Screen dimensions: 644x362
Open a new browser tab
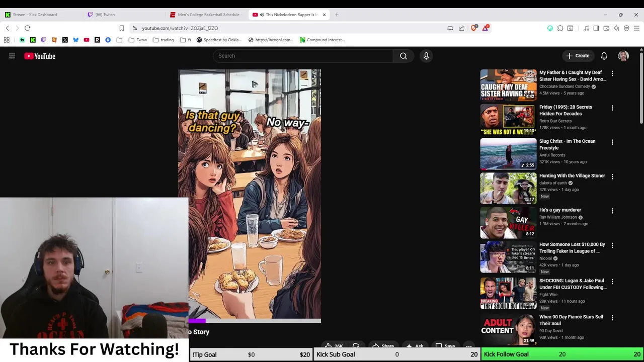point(337,15)
